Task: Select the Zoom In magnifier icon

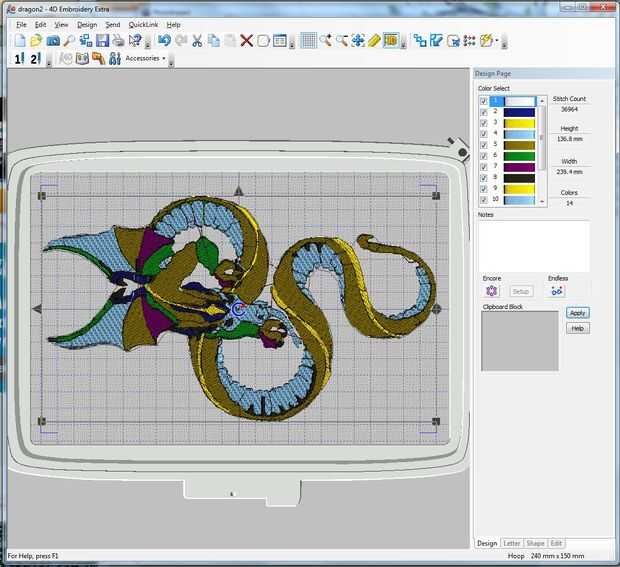Action: tap(326, 41)
